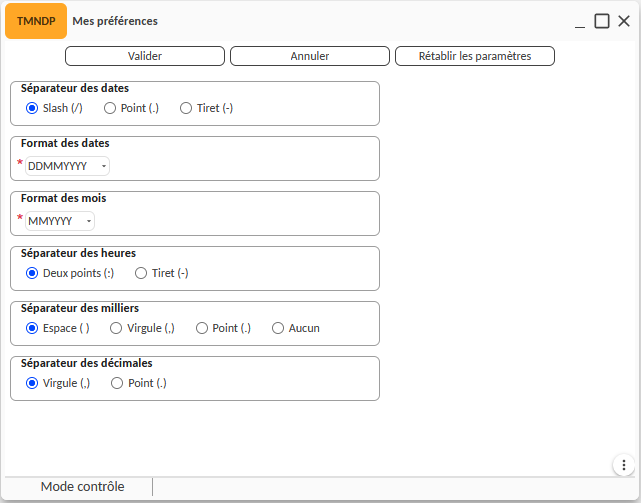Minimize the preferences window
The image size is (641, 503).
click(580, 21)
